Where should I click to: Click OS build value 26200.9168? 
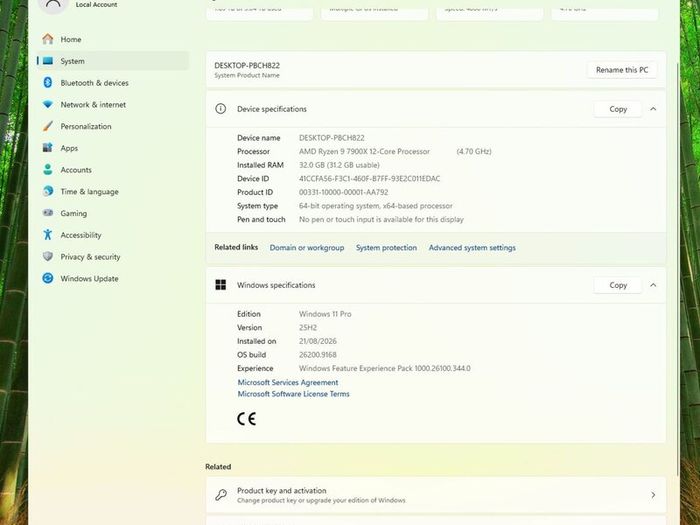pyautogui.click(x=318, y=355)
